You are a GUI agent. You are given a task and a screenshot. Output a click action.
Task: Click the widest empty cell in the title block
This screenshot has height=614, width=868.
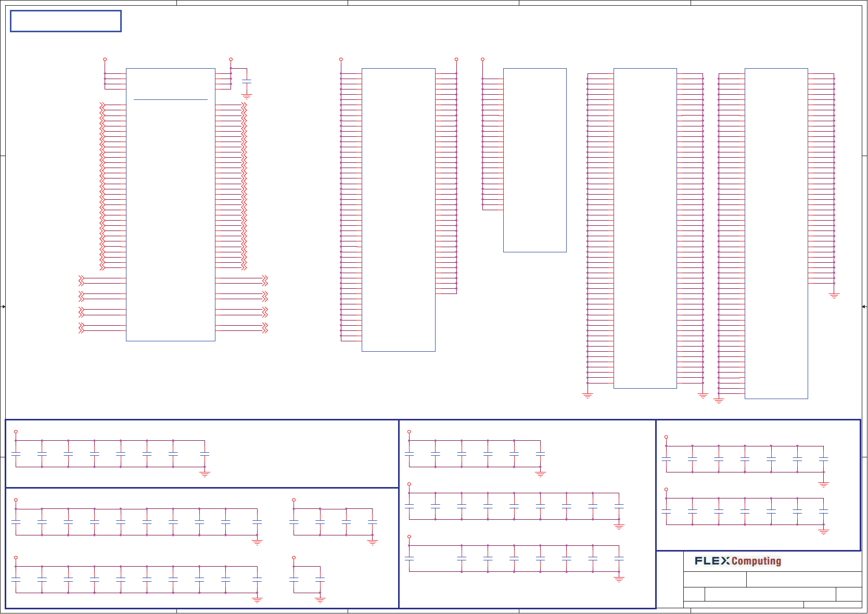pyautogui.click(x=770, y=594)
